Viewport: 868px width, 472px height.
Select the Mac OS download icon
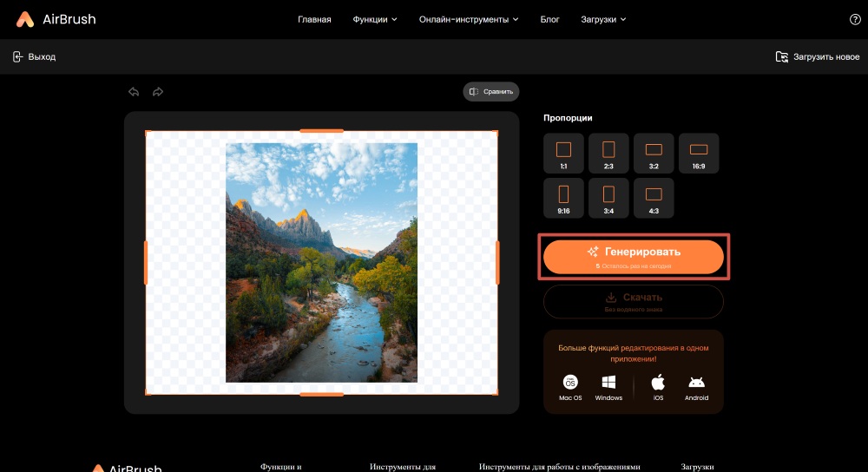(x=570, y=383)
